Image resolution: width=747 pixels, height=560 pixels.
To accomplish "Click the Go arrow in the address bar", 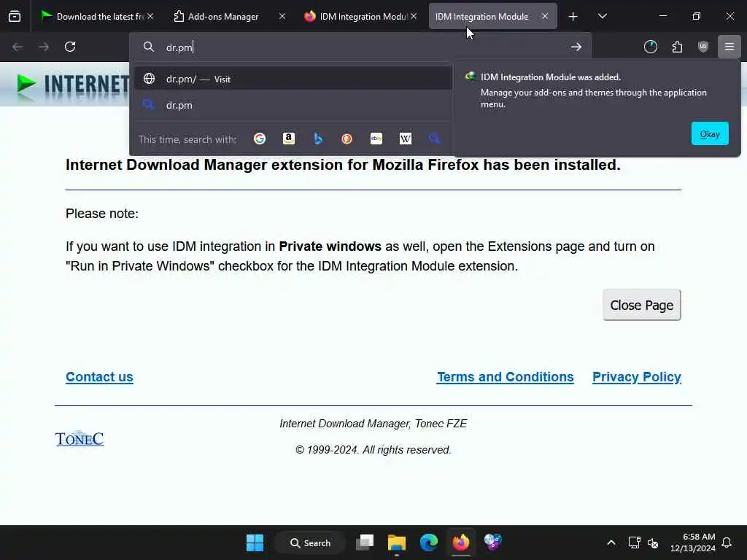I will 576,47.
